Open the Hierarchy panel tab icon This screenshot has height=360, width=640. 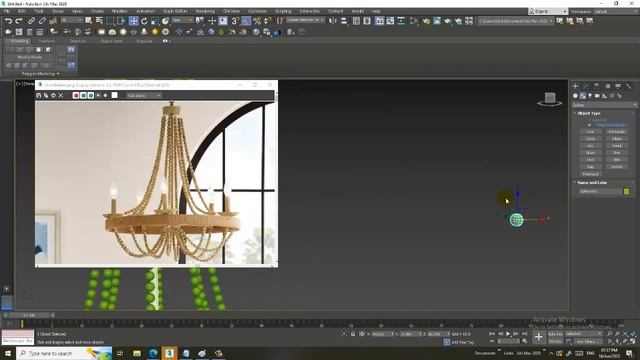point(597,86)
